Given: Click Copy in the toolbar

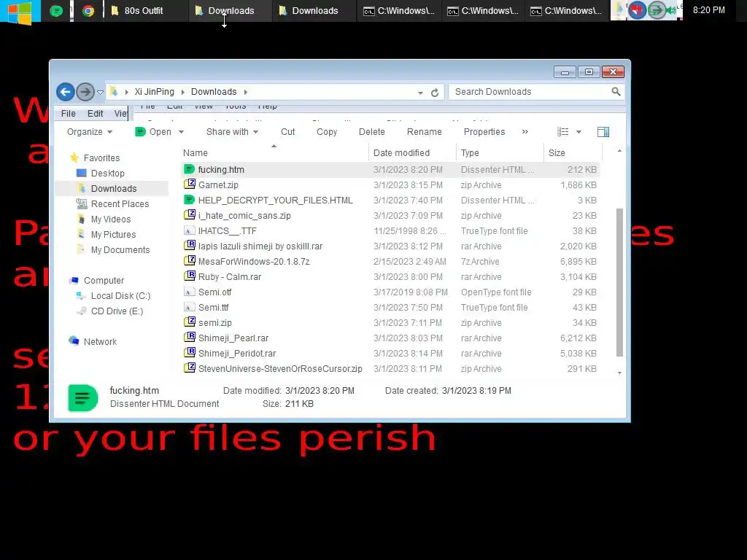Looking at the screenshot, I should point(327,132).
